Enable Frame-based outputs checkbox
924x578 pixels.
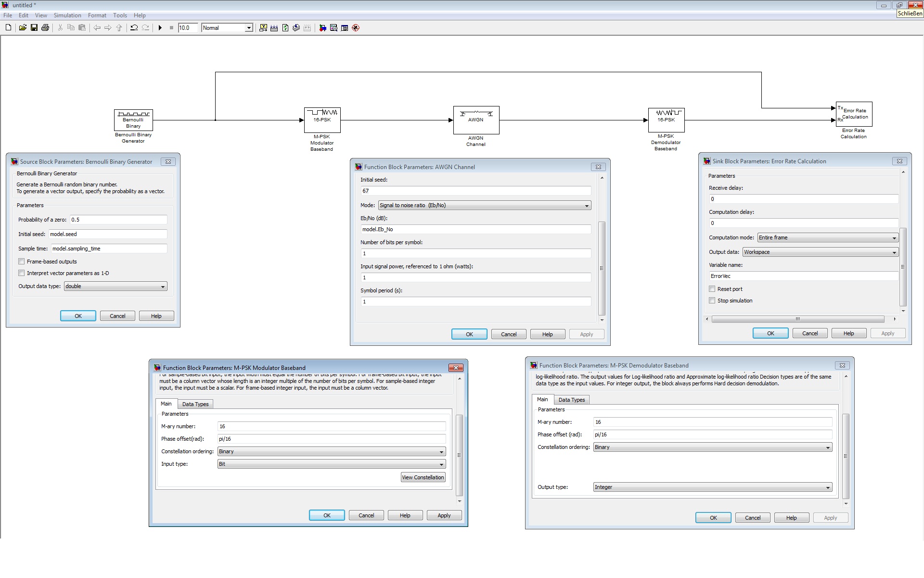coord(22,262)
